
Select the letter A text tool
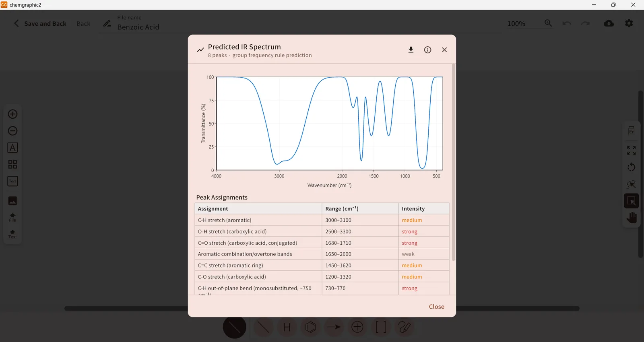click(x=12, y=148)
